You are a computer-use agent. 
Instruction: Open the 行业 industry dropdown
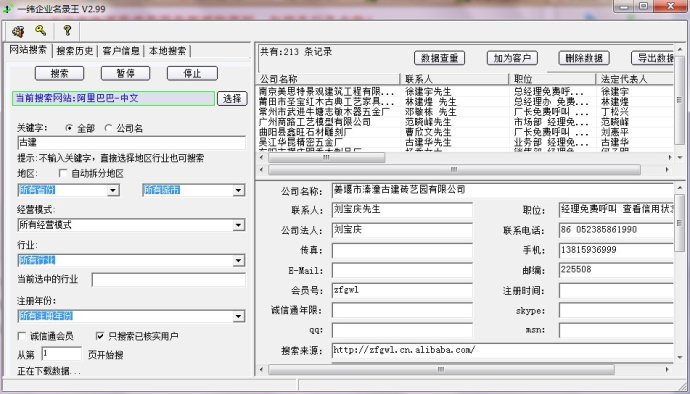point(239,260)
